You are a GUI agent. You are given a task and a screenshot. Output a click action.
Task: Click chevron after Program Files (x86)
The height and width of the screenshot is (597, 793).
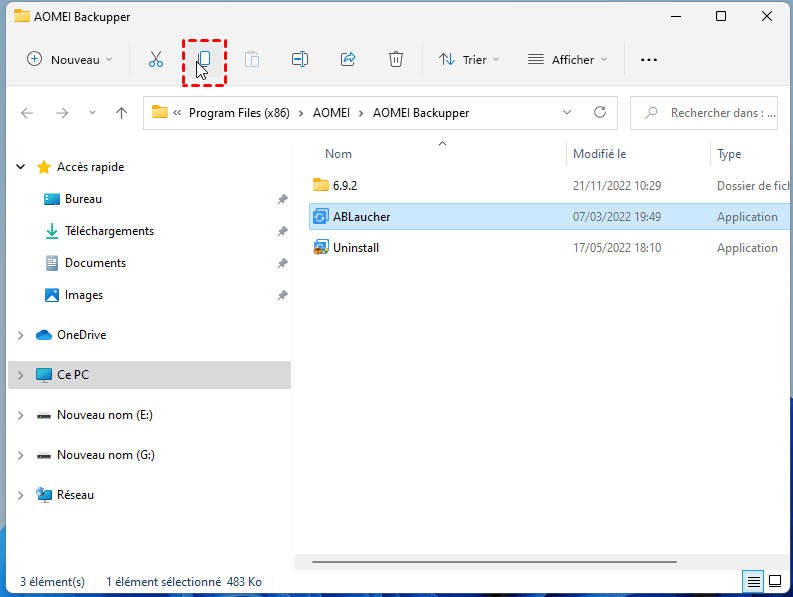pos(301,113)
